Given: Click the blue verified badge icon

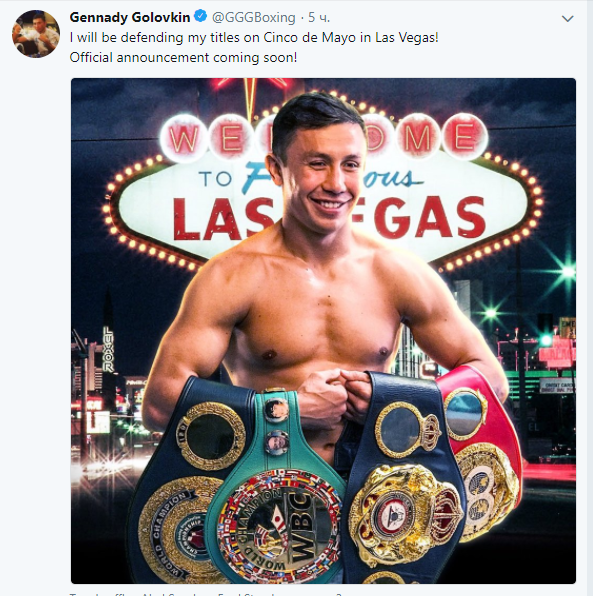Looking at the screenshot, I should click(200, 17).
